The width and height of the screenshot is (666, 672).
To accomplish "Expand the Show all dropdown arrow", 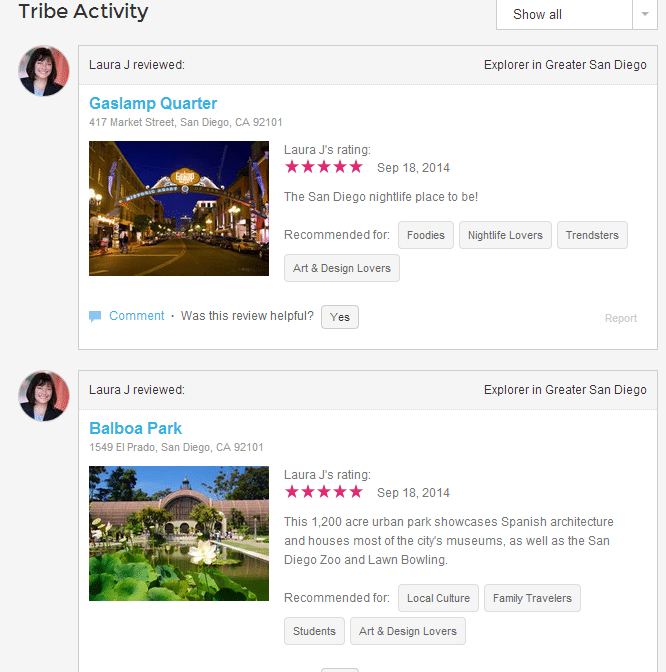I will point(645,14).
